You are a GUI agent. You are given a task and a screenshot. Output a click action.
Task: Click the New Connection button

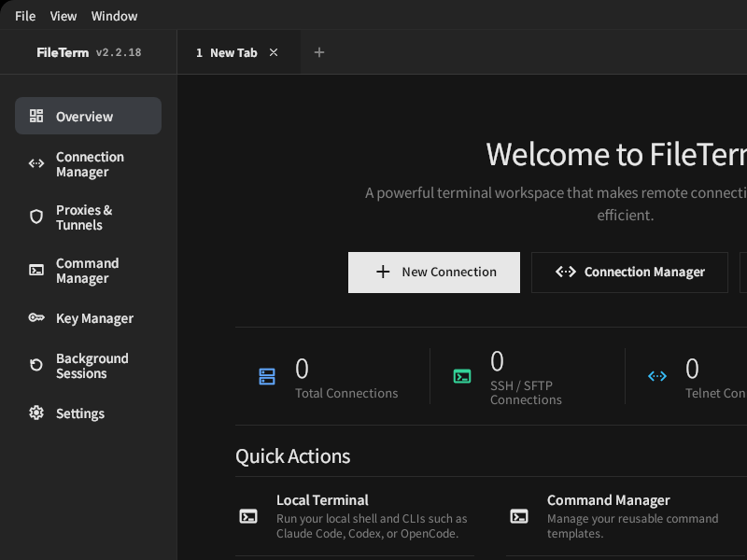[434, 273]
